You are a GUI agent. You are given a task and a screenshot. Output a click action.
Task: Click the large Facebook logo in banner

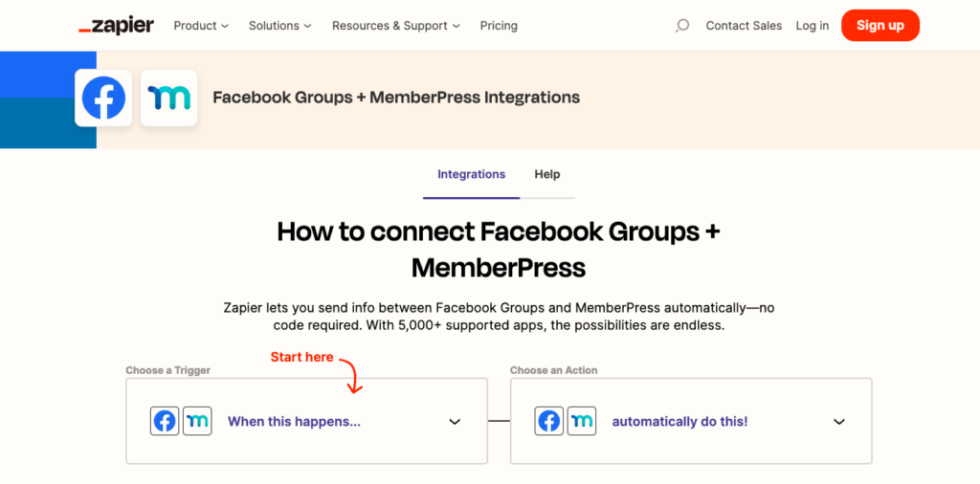[103, 99]
